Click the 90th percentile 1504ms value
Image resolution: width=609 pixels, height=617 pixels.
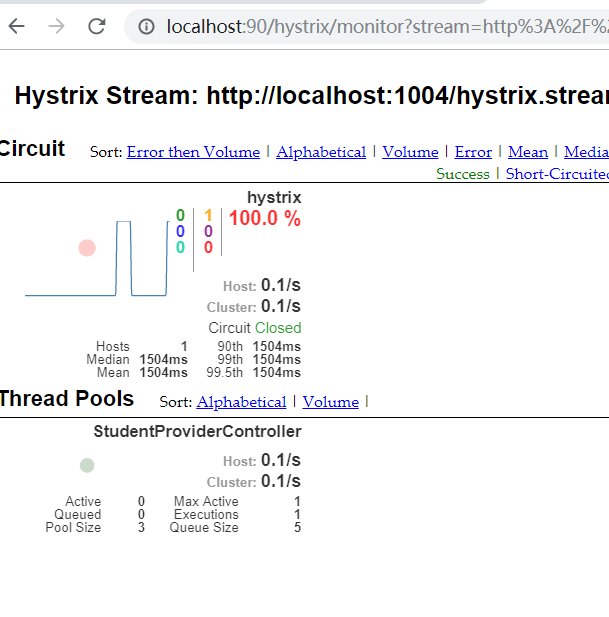pyautogui.click(x=277, y=346)
